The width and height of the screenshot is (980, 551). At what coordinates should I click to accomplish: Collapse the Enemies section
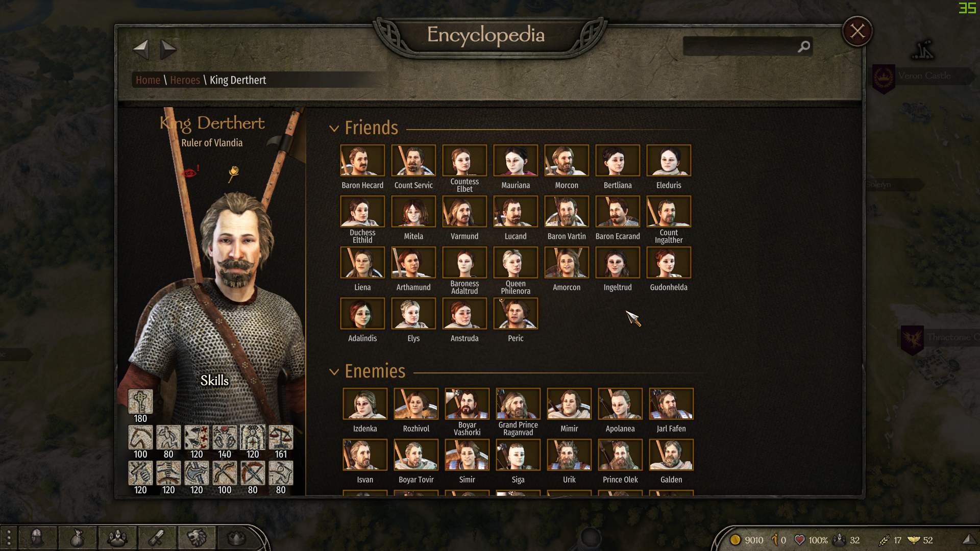point(334,372)
